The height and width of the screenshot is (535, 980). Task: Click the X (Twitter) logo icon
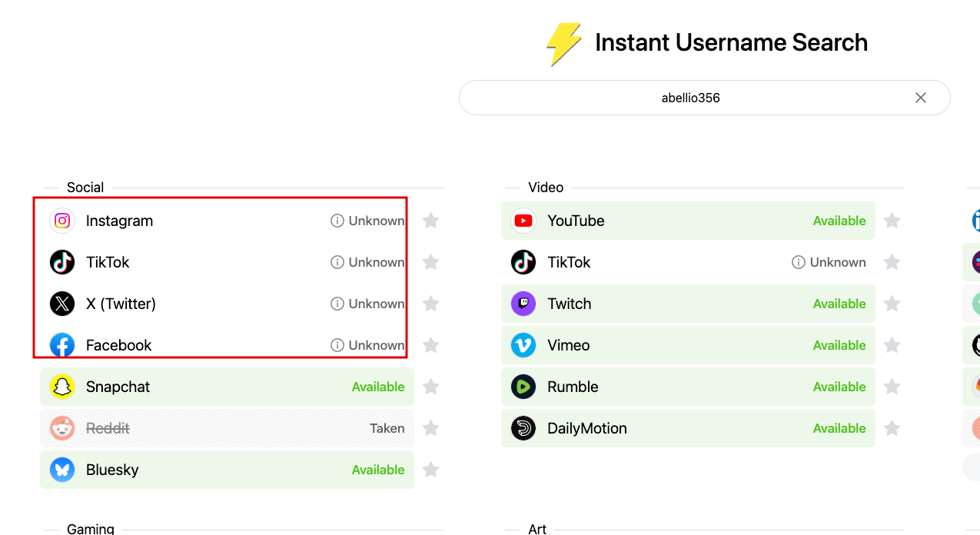coord(62,304)
